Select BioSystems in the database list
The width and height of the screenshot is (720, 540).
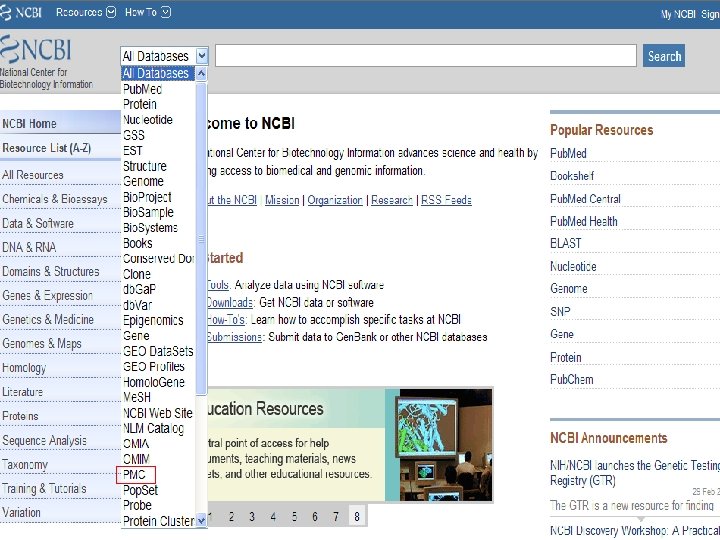(150, 228)
